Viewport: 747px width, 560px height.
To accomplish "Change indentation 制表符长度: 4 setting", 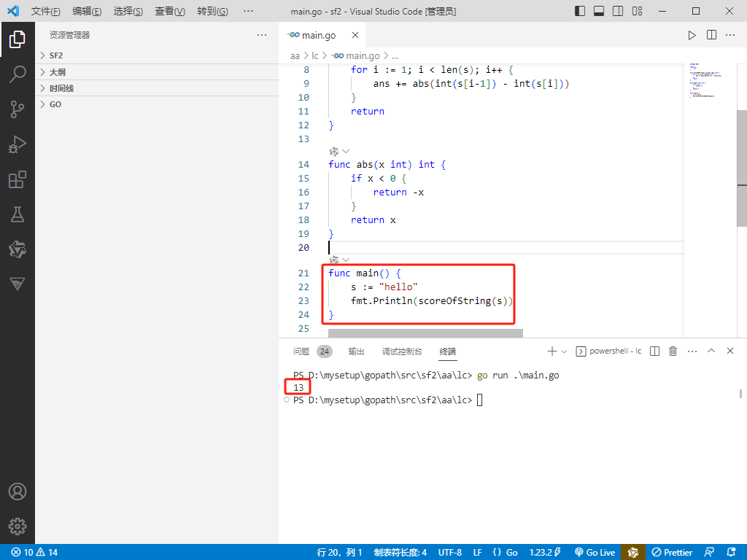I will [x=400, y=553].
